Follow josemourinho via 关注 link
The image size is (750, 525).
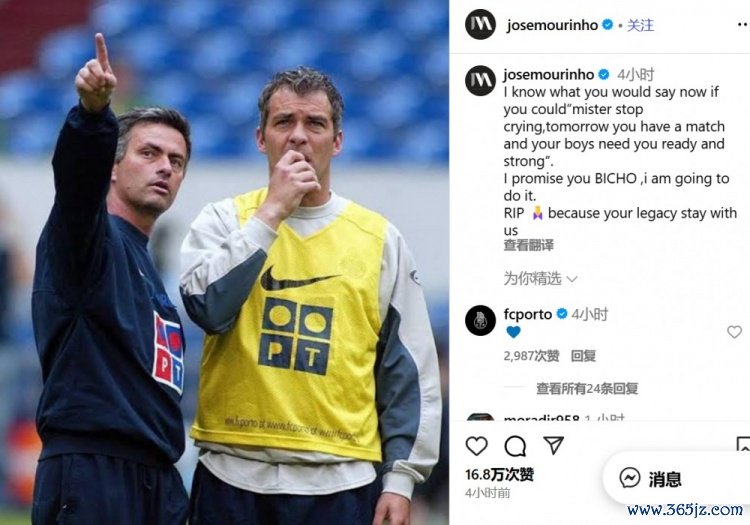[x=640, y=25]
